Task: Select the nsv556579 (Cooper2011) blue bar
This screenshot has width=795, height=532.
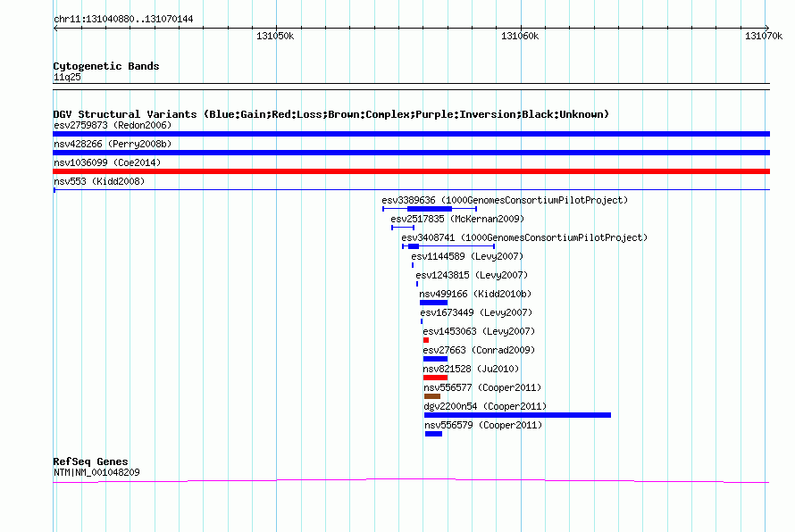Action: [x=433, y=434]
